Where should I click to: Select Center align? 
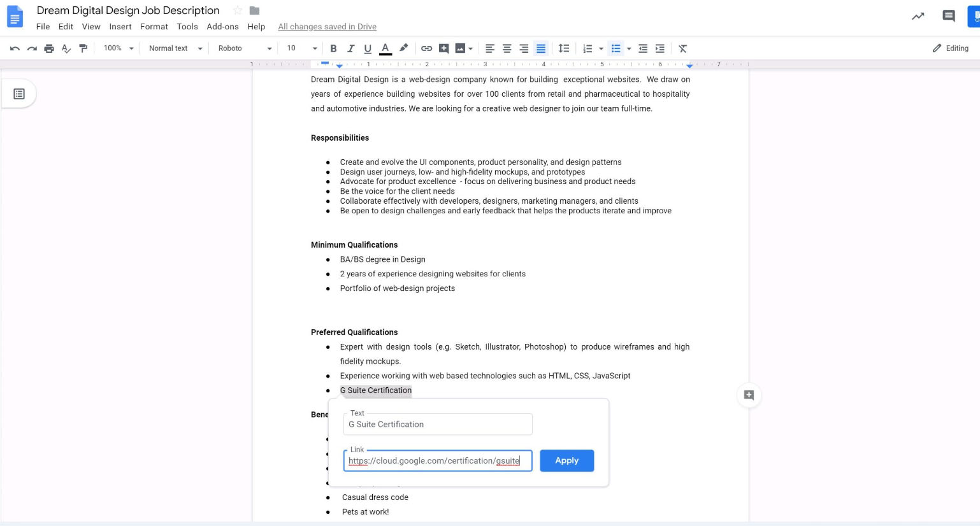pos(507,48)
